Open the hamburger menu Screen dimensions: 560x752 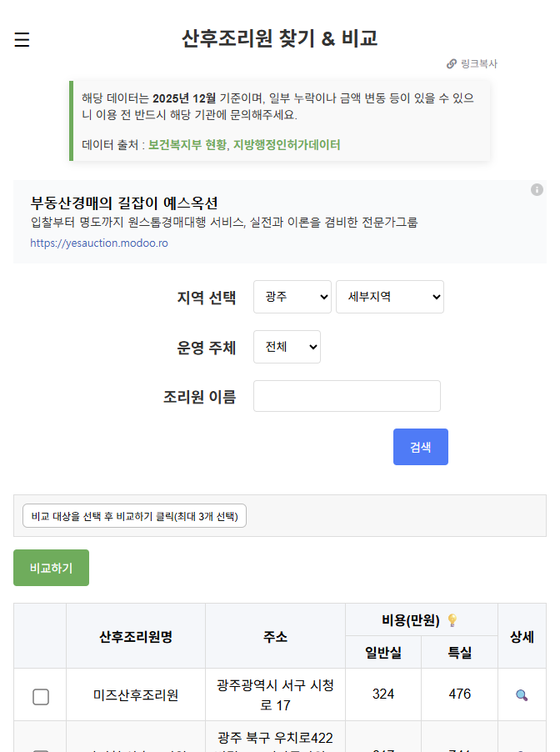(22, 39)
